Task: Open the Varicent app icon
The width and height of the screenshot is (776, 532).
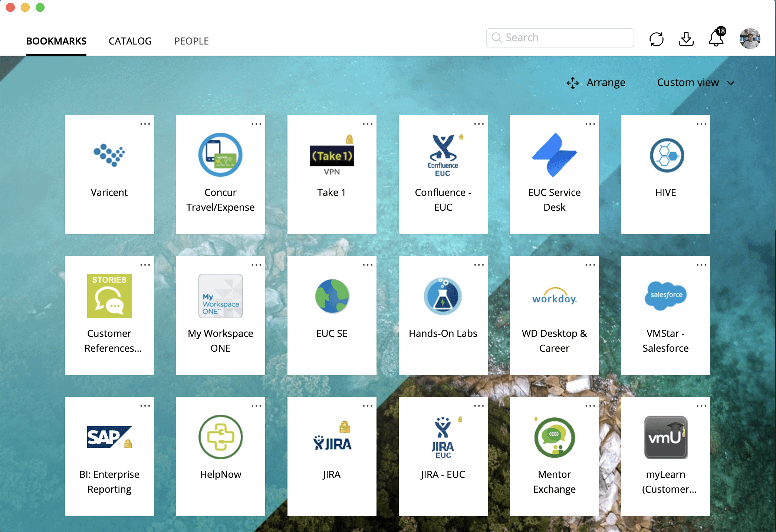Action: point(109,155)
